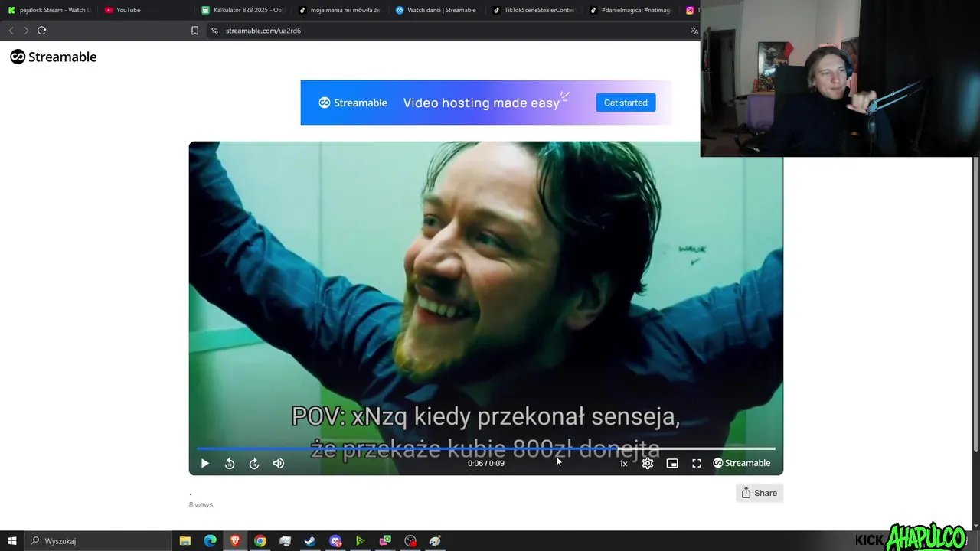Image resolution: width=980 pixels, height=551 pixels.
Task: Click the Wyszukaj taskbar search box
Action: click(x=98, y=541)
